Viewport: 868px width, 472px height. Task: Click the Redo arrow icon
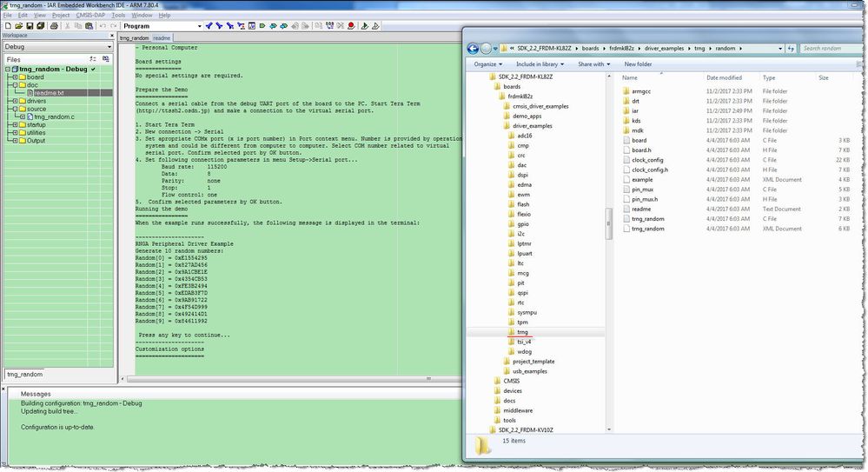point(114,26)
